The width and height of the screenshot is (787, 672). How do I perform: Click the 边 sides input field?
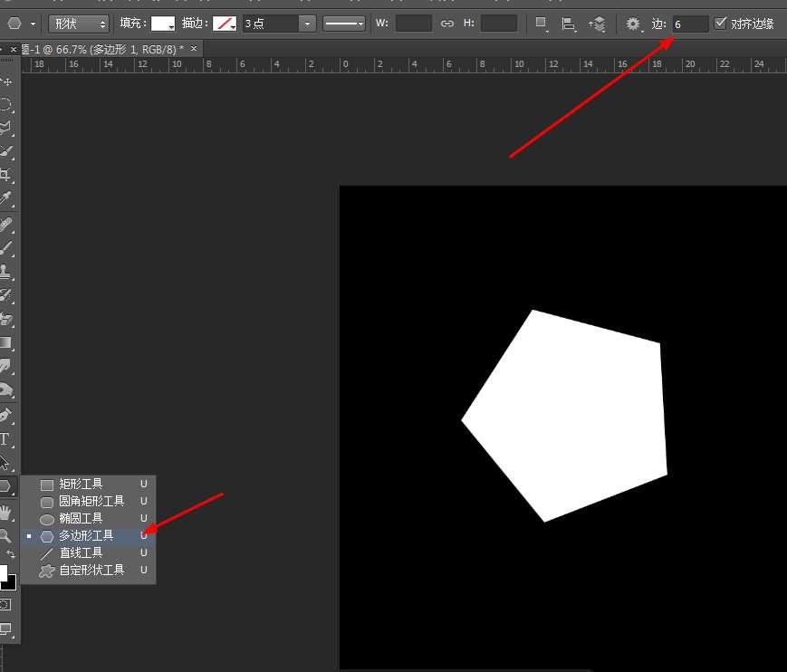click(x=690, y=24)
